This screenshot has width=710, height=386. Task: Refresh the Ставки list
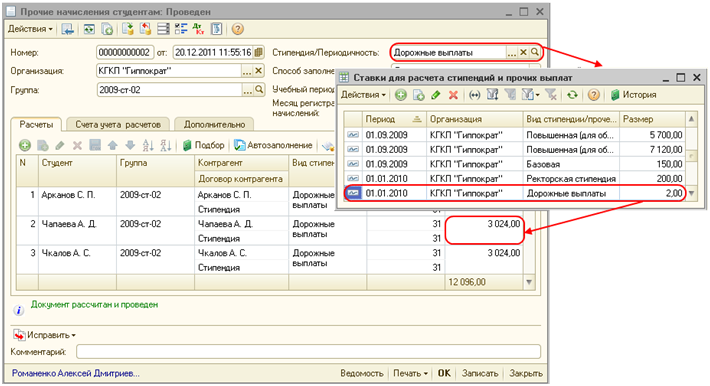[x=572, y=95]
